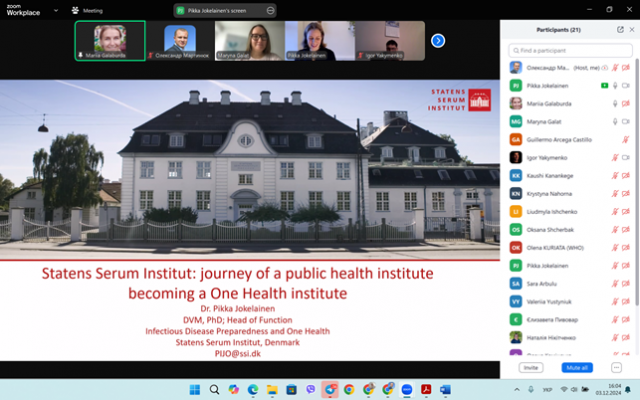640x400 pixels.
Task: Open the Windows Start menu
Action: pyautogui.click(x=195, y=390)
